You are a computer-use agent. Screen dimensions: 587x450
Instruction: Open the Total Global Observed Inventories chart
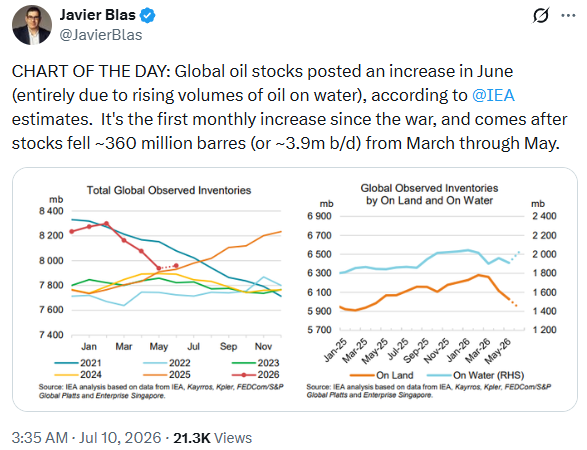click(161, 292)
